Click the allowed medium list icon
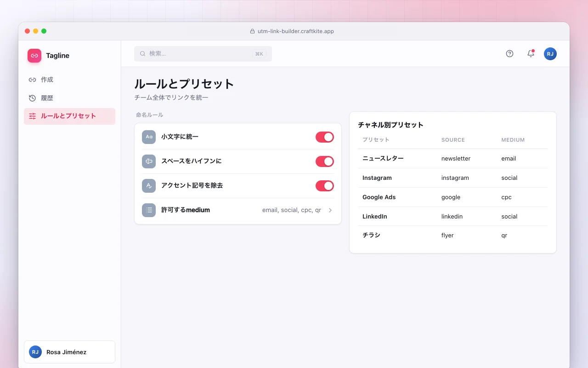This screenshot has height=368, width=588. coord(149,210)
